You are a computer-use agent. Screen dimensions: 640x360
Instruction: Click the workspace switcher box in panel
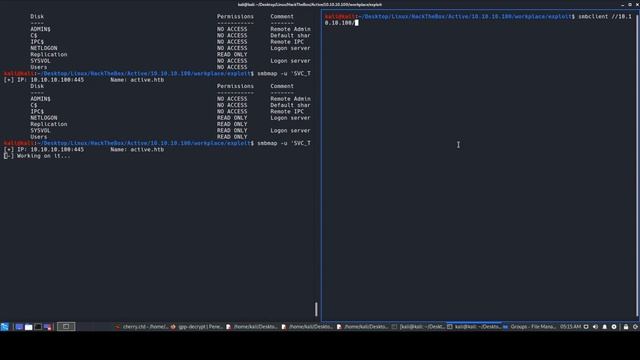coord(66,327)
